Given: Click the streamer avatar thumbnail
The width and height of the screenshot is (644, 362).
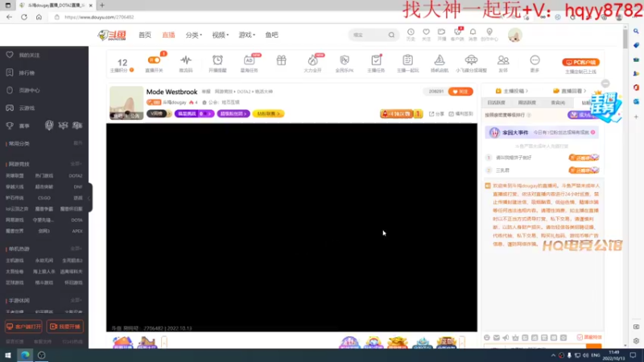Looking at the screenshot, I should click(x=126, y=103).
